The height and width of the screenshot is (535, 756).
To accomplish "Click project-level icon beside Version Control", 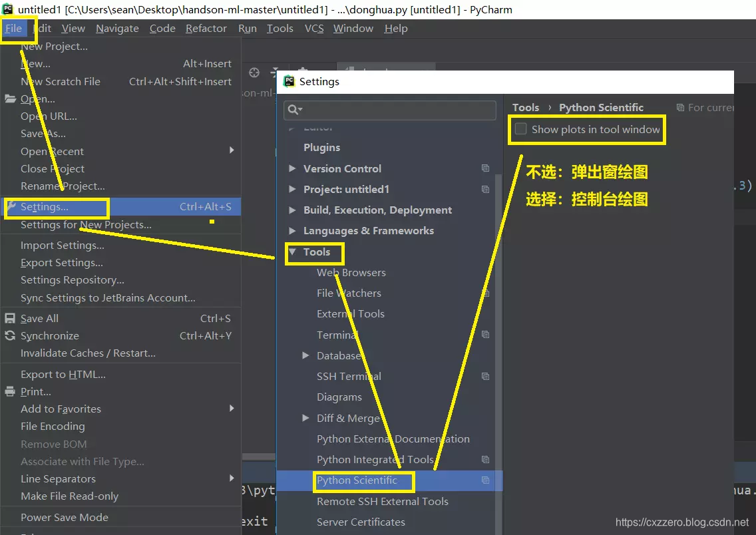I will pyautogui.click(x=486, y=168).
